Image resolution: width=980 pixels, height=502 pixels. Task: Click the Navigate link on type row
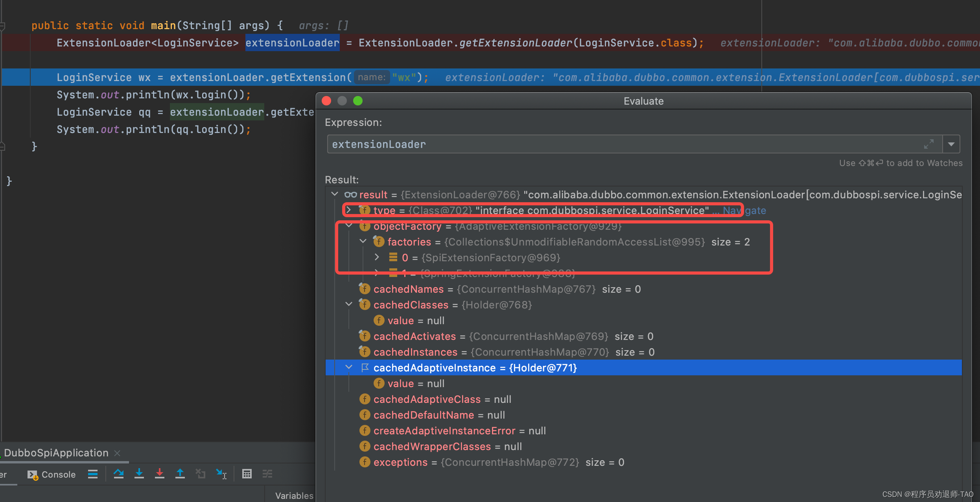point(744,210)
